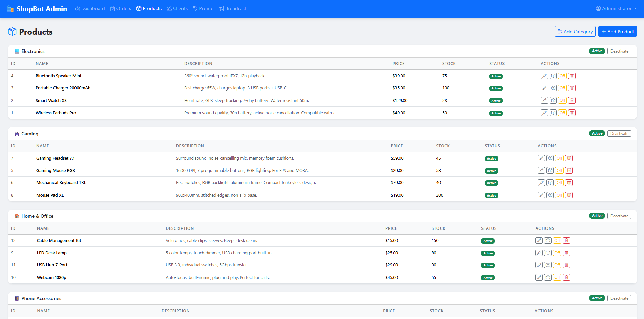644x319 pixels.
Task: Turn Off the Gaming Mouse RGB product
Action: (x=559, y=171)
